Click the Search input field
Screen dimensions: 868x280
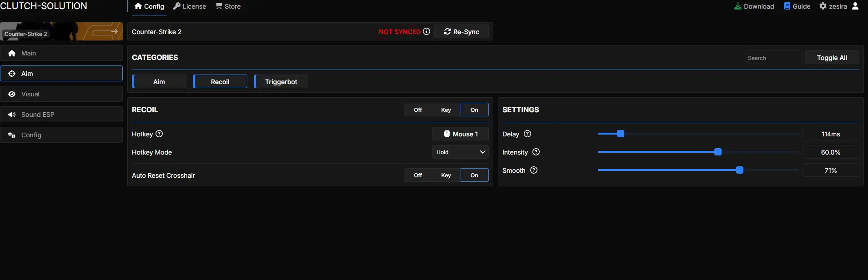774,58
